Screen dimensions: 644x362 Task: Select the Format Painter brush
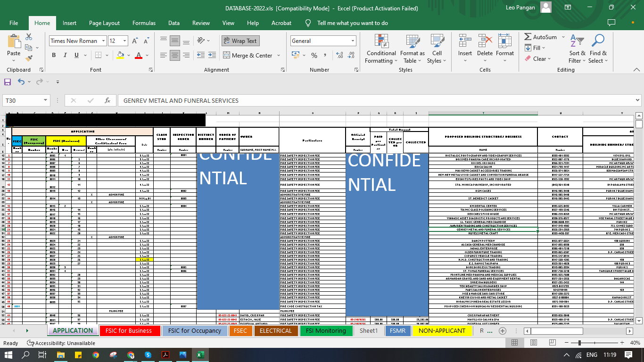[29, 58]
